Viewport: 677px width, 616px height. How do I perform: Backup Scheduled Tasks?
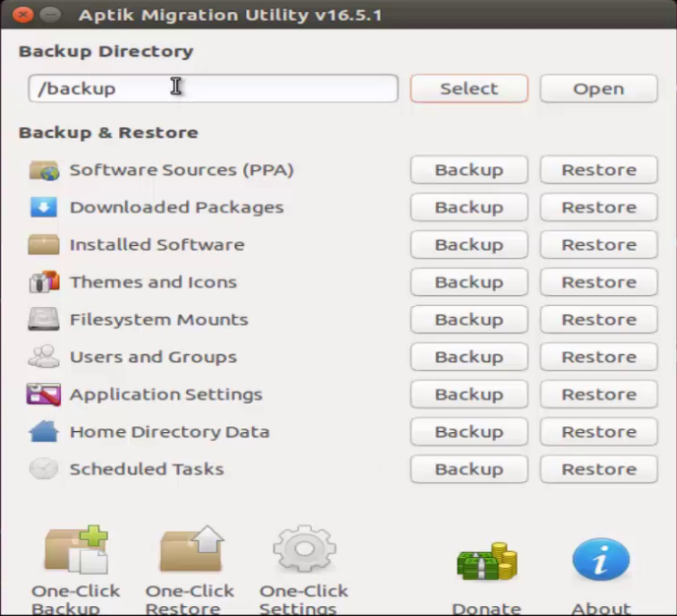(469, 468)
